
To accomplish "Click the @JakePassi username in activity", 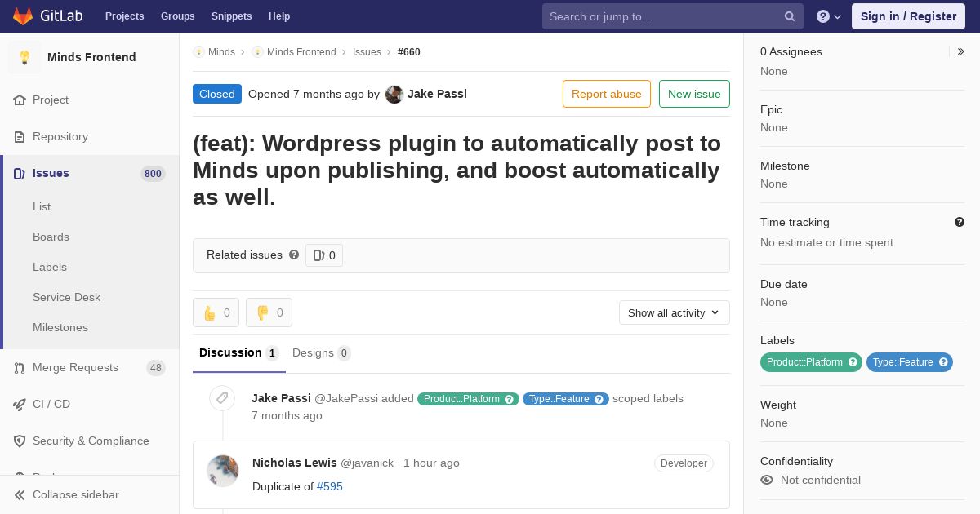I will pyautogui.click(x=346, y=398).
